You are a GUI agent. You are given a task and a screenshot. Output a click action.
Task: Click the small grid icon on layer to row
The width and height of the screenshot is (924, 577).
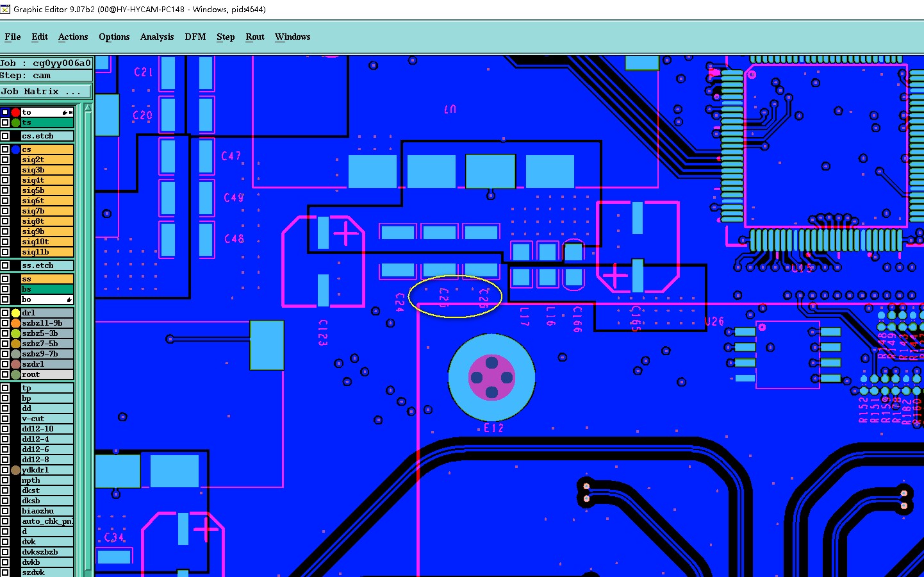tap(71, 112)
